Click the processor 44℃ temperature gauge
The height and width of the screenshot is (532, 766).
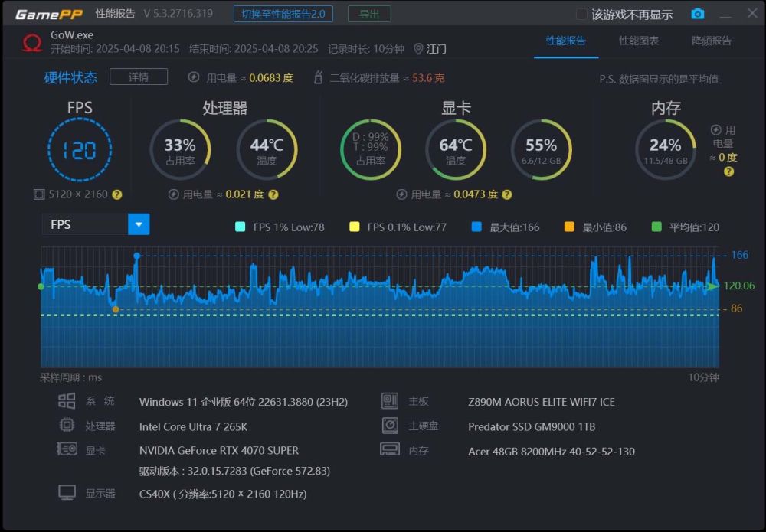click(x=267, y=149)
